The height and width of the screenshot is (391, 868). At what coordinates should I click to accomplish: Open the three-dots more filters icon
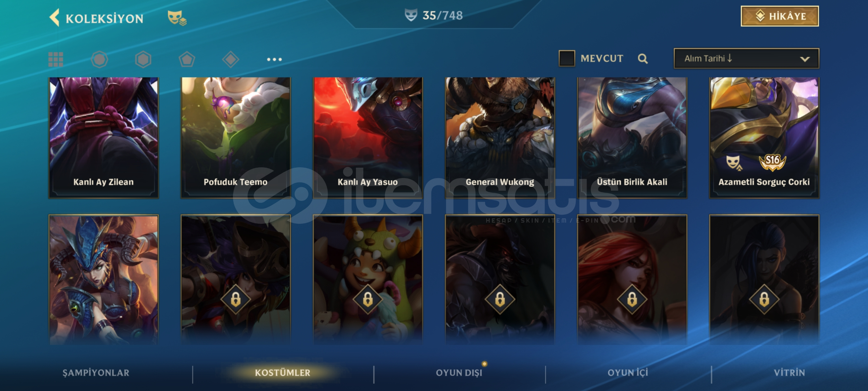[x=275, y=59]
